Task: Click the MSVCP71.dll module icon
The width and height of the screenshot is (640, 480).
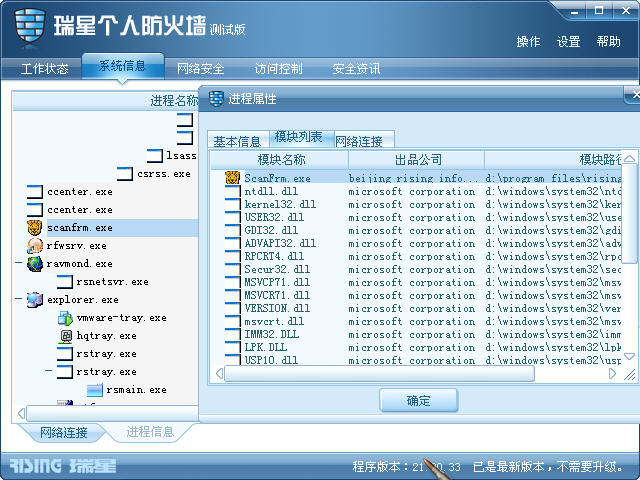Action: coord(232,282)
